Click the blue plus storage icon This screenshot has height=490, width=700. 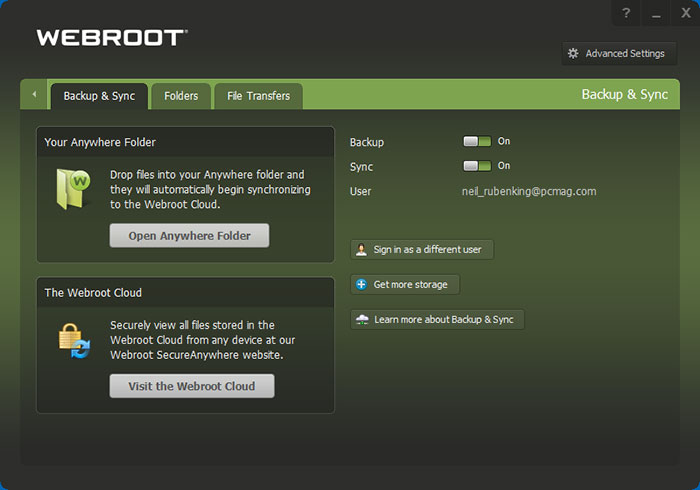point(361,285)
